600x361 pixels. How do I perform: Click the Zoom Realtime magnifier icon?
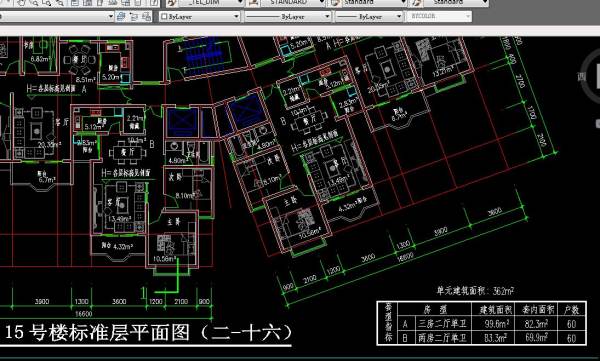pyautogui.click(x=34, y=3)
